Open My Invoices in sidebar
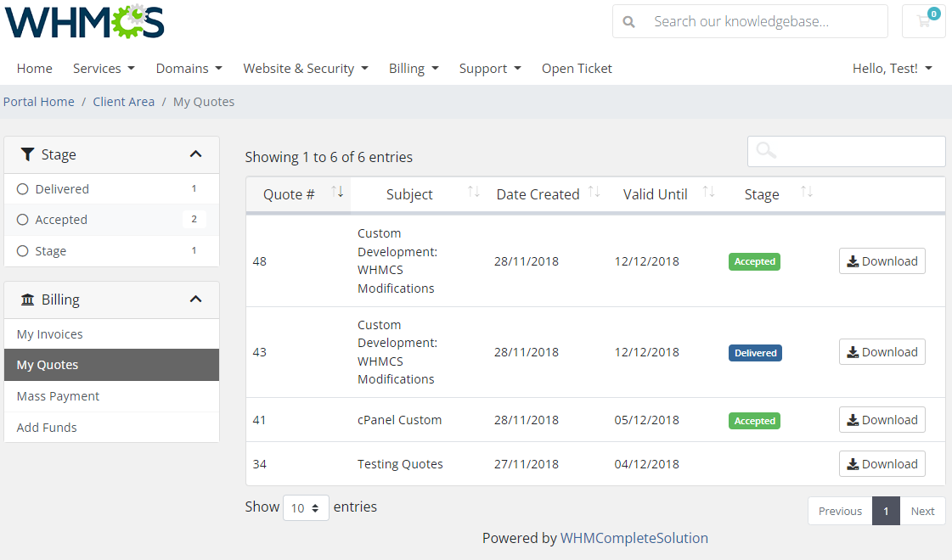952x560 pixels. pyautogui.click(x=112, y=334)
